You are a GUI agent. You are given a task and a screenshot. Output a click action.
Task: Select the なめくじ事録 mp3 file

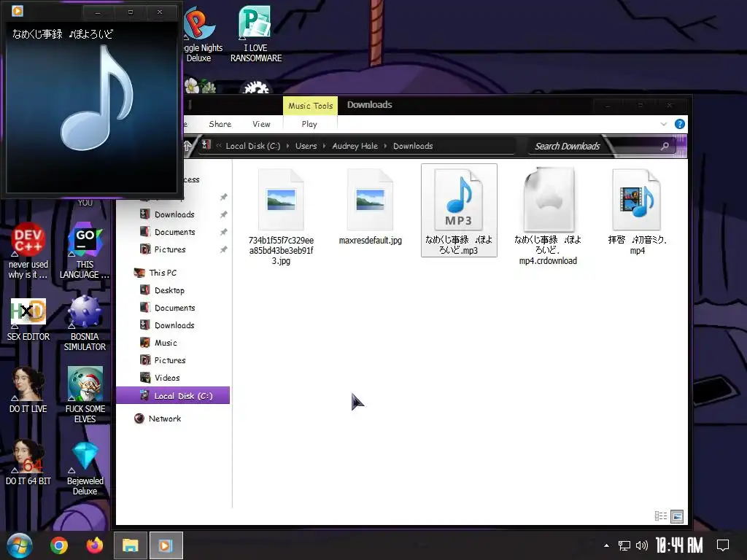(459, 210)
